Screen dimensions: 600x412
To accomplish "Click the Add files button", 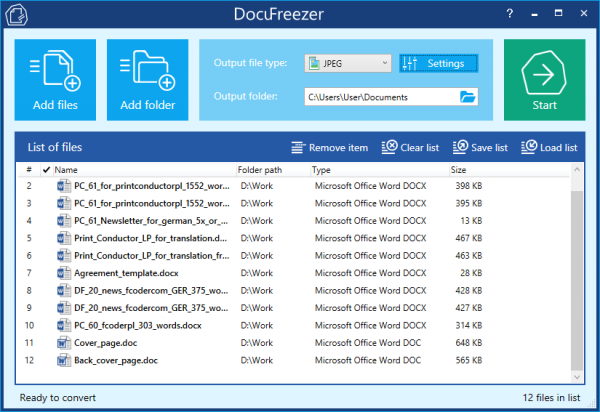I will 55,80.
